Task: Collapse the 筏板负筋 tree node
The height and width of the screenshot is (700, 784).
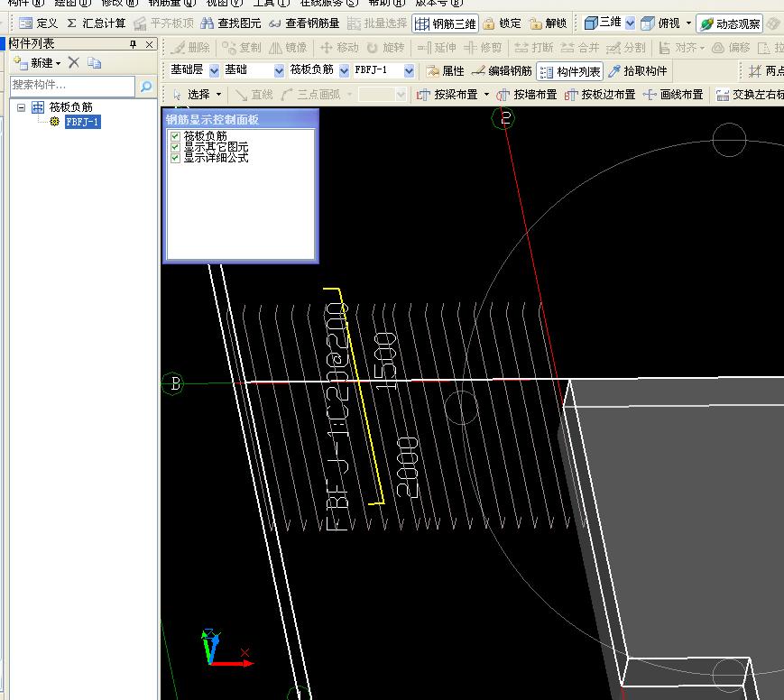Action: pyautogui.click(x=22, y=107)
